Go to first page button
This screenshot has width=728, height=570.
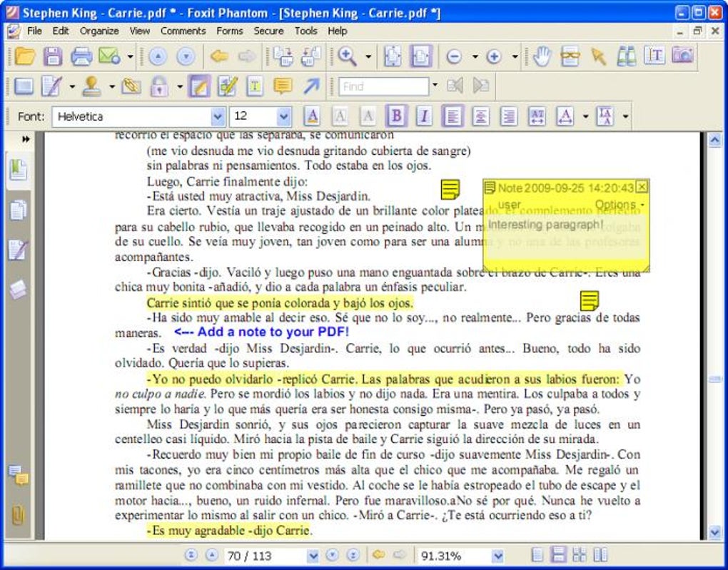[191, 555]
